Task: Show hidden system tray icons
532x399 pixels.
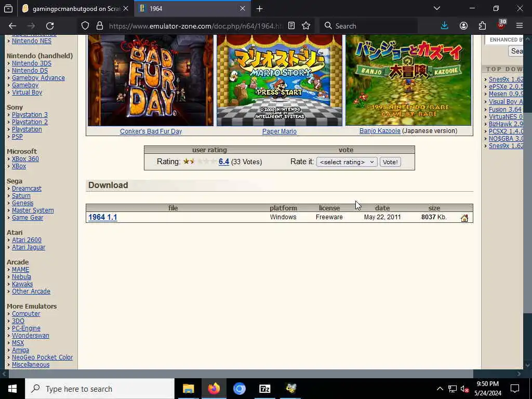Action: pyautogui.click(x=440, y=389)
